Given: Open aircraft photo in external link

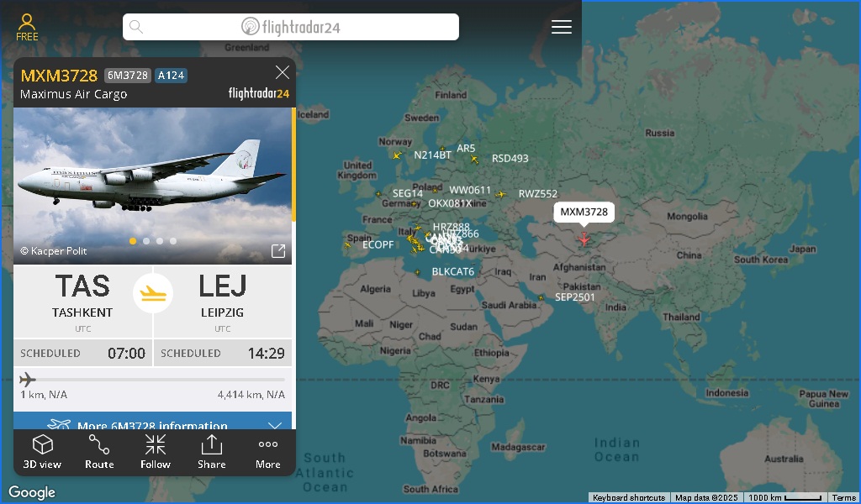Looking at the screenshot, I should tap(278, 251).
